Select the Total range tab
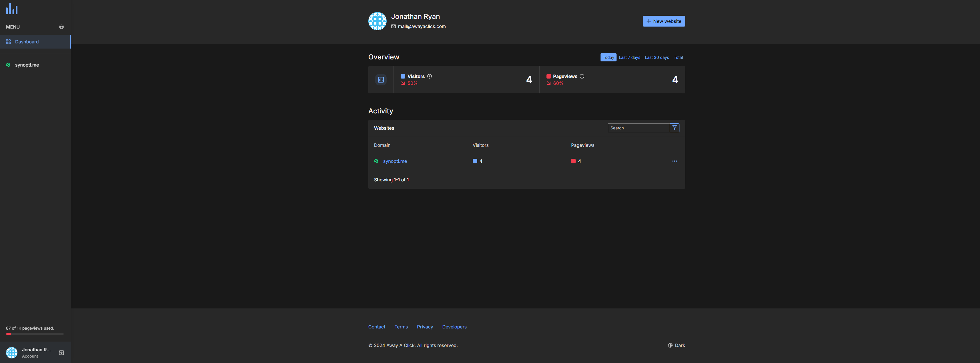Viewport: 980px width, 363px height. tap(678, 57)
